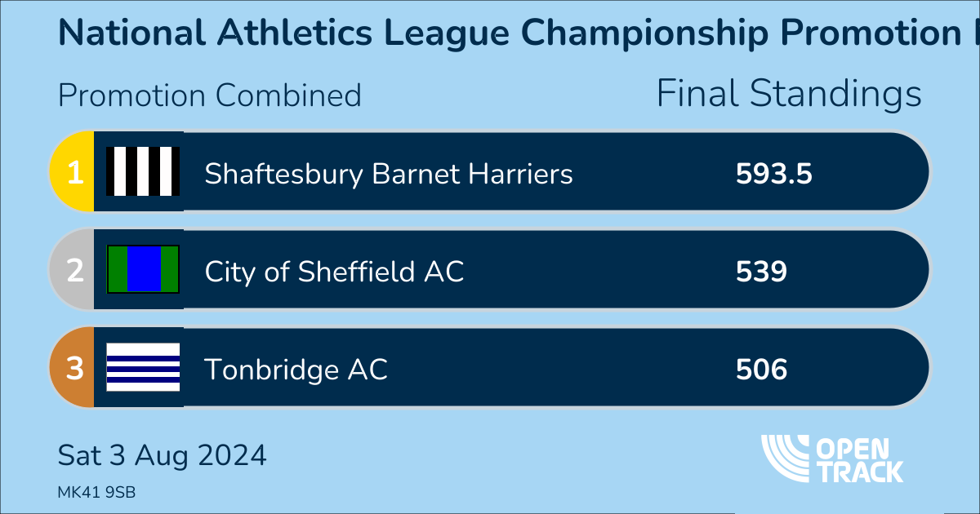Click the OPEN TRACK wordmark text
Viewport: 980px width, 514px height.
[x=859, y=459]
